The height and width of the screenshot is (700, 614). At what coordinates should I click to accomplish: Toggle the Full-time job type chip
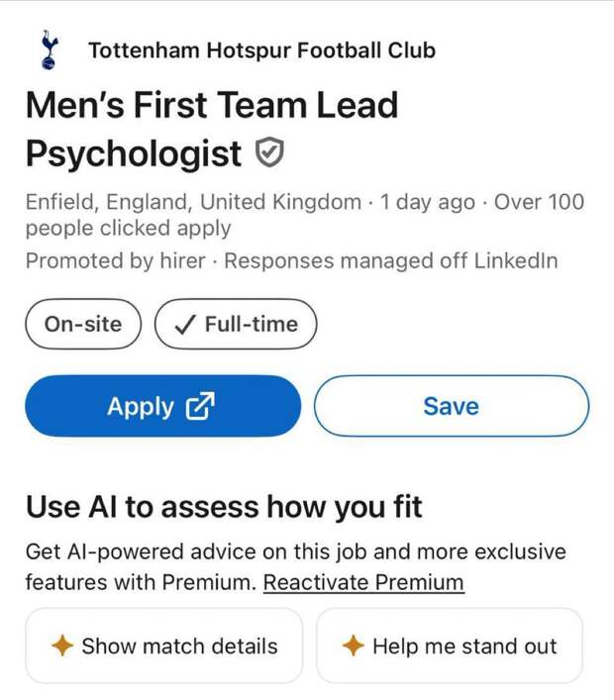click(236, 325)
